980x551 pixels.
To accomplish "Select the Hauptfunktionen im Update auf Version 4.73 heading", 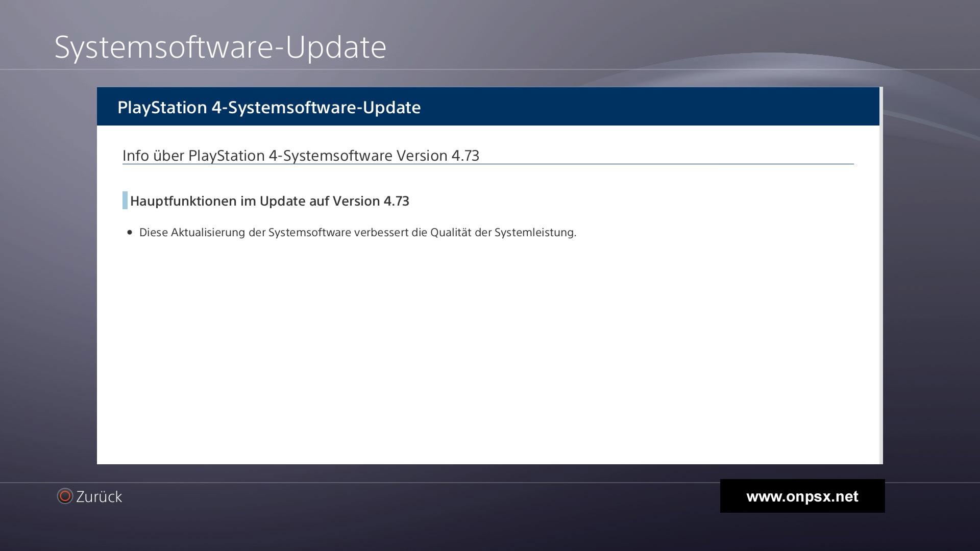I will coord(270,201).
